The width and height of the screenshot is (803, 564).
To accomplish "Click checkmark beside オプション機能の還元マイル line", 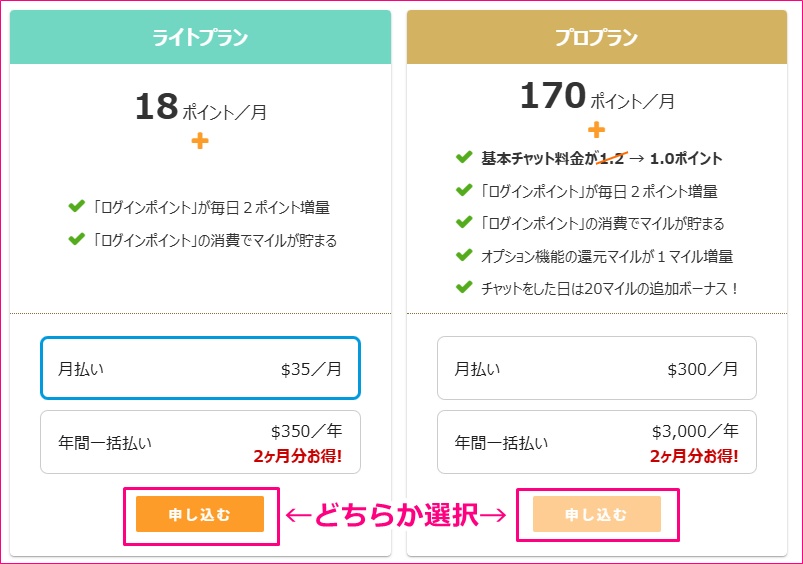I will coord(463,256).
